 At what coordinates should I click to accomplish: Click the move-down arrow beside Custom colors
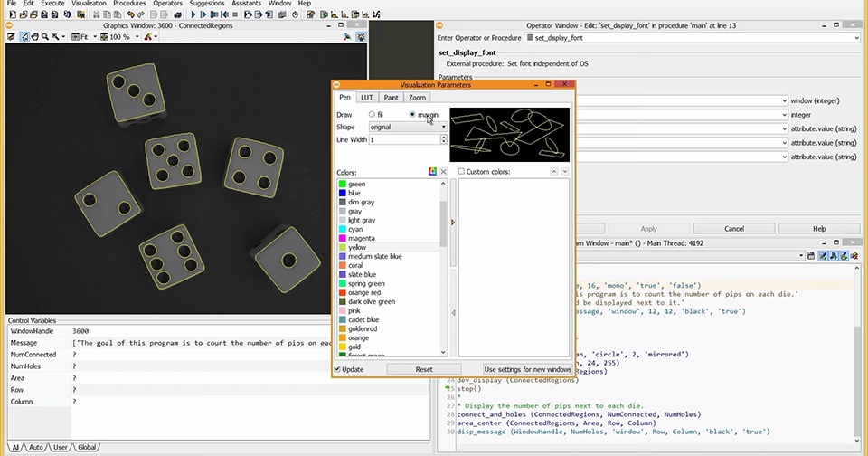564,172
